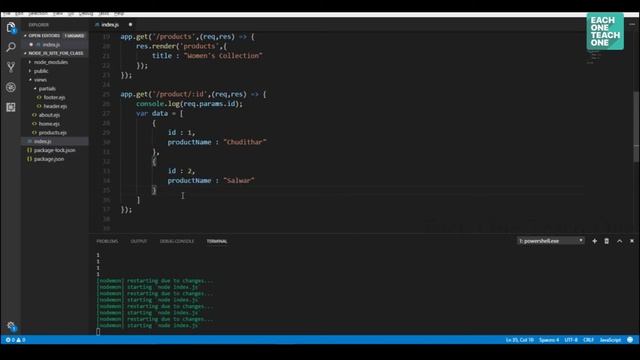
Task: Open package.json in the file tree
Action: pyautogui.click(x=48, y=159)
